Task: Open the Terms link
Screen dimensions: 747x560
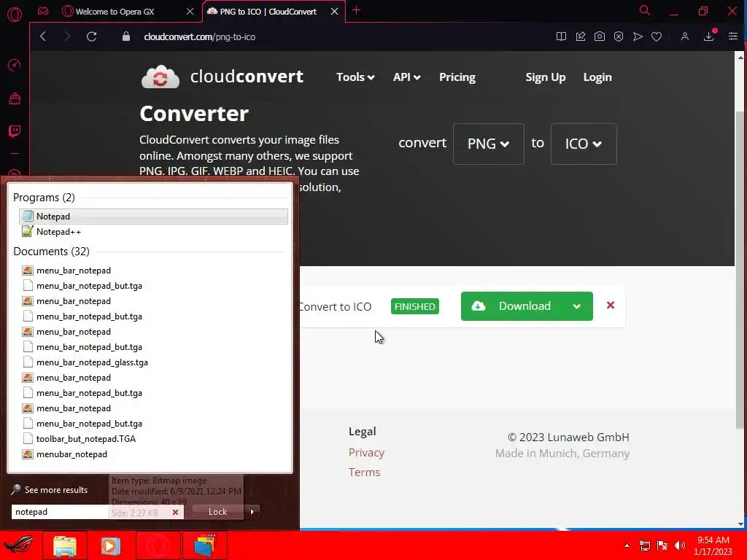Action: point(364,472)
